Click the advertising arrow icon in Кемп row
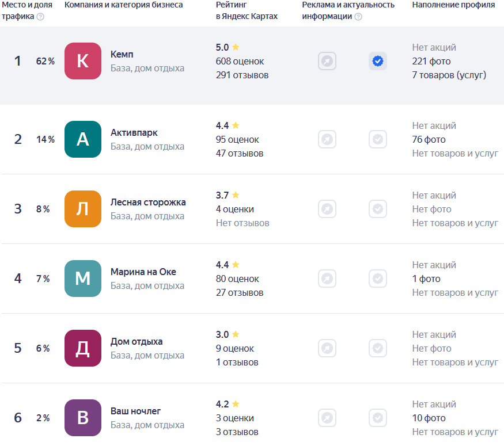504x446 pixels. 327,61
